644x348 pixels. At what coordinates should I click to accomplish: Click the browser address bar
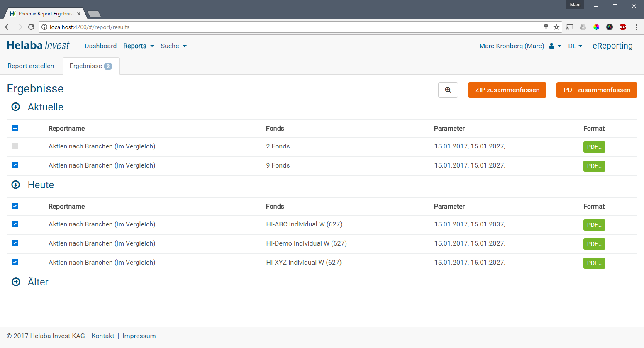[x=290, y=27]
